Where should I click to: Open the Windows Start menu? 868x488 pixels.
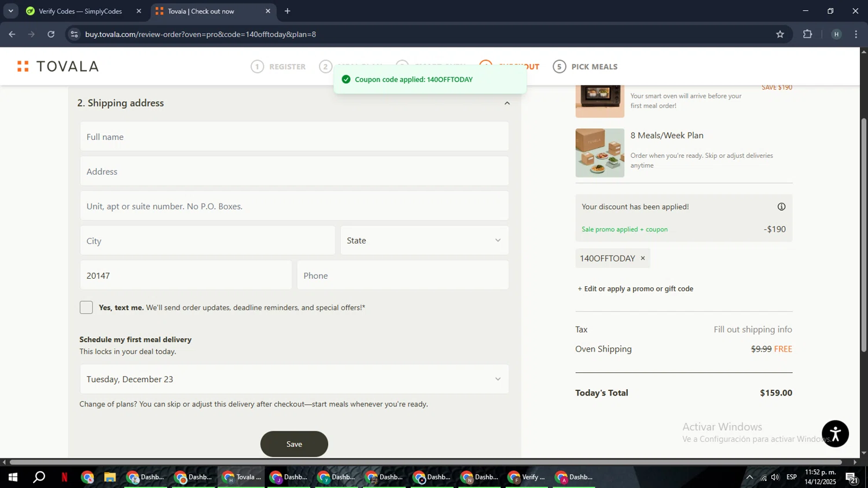click(x=12, y=478)
